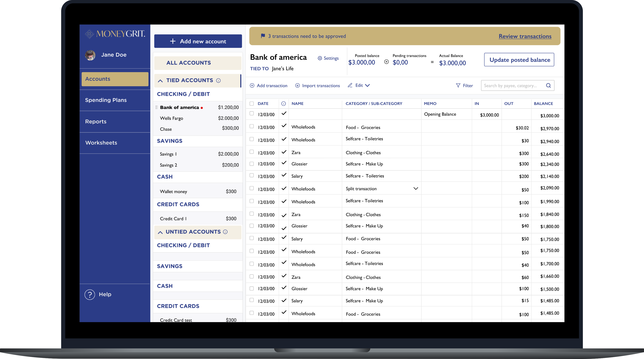Select Credit Card 1 account

click(198, 219)
